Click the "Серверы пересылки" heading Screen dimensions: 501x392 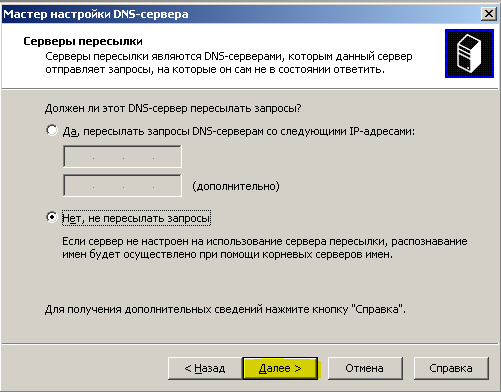tap(83, 41)
